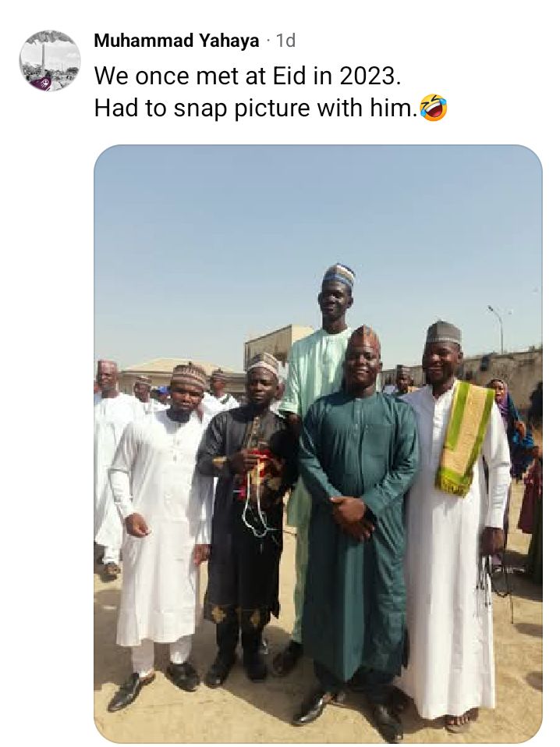Select the text 'We once met at Eid in 2023.'
The height and width of the screenshot is (747, 560).
[x=247, y=76]
